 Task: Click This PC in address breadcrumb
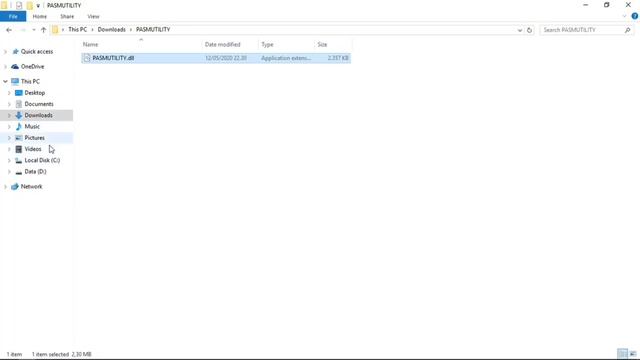coord(78,29)
